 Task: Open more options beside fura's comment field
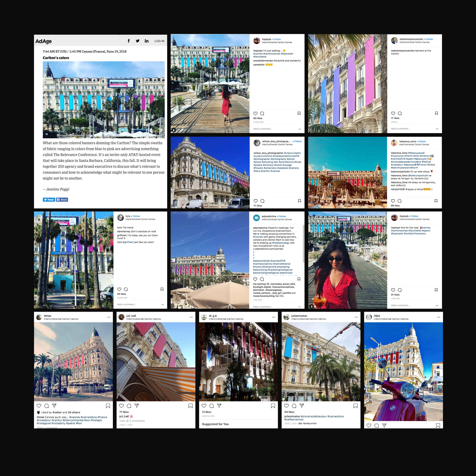tap(163, 305)
